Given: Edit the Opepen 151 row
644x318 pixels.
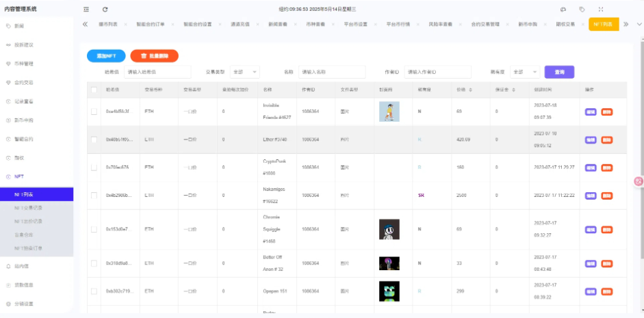Looking at the screenshot, I should 591,291.
